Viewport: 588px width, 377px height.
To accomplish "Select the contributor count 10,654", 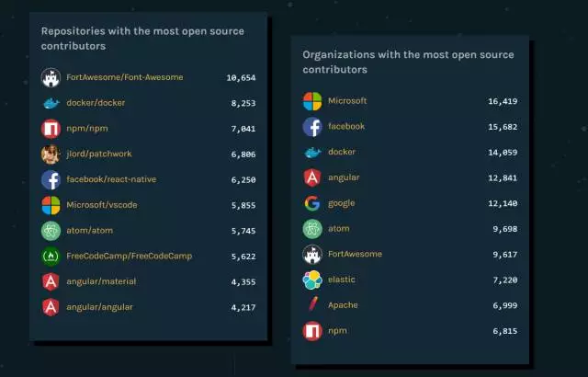I will pos(241,77).
